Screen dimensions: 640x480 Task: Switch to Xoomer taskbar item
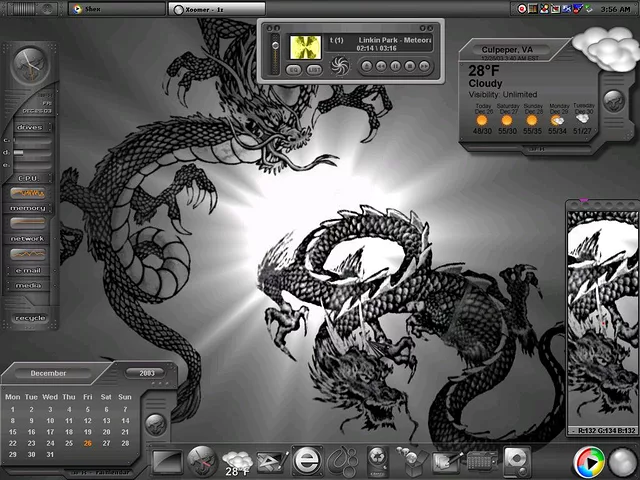click(217, 9)
